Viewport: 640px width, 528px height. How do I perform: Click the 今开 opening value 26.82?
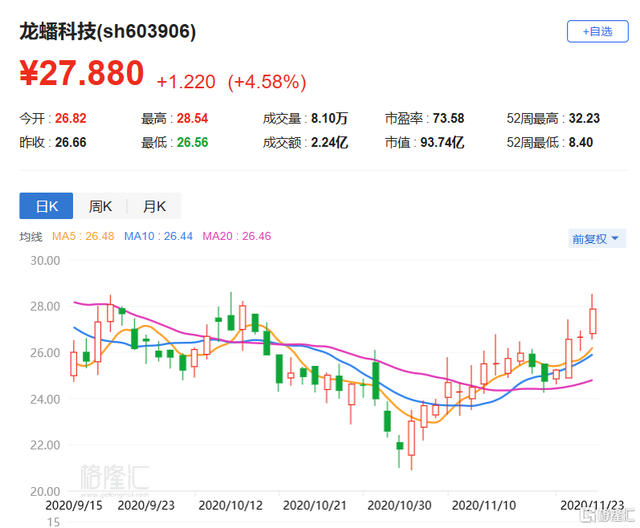(71, 118)
